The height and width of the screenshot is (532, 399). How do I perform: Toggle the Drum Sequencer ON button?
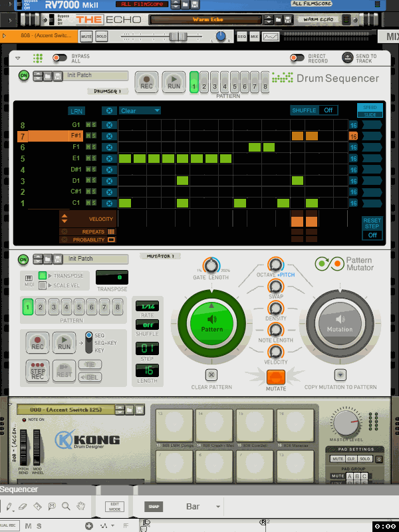(x=24, y=75)
